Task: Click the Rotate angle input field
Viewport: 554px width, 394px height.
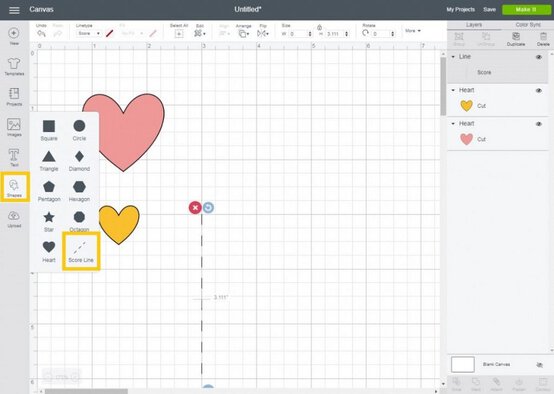Action: click(382, 34)
